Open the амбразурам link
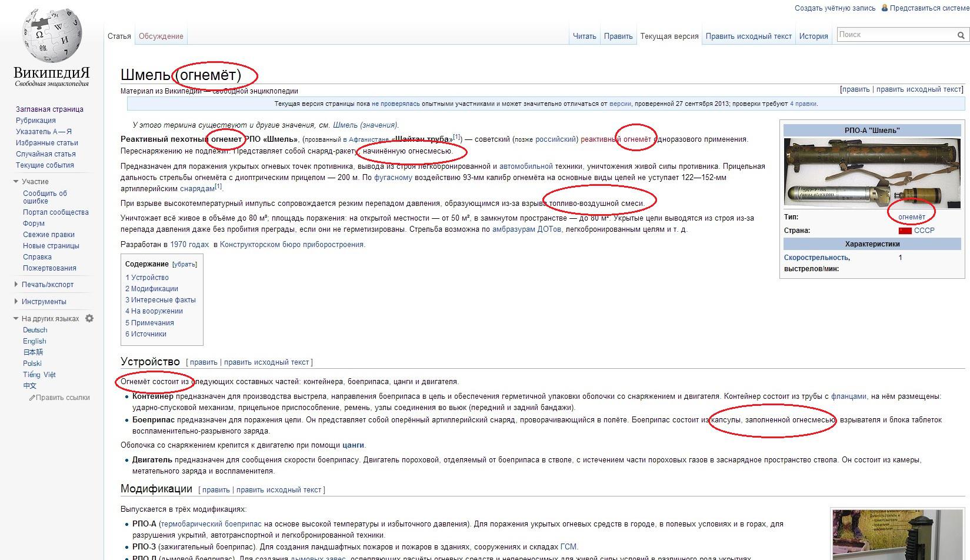This screenshot has width=970, height=560. point(514,229)
